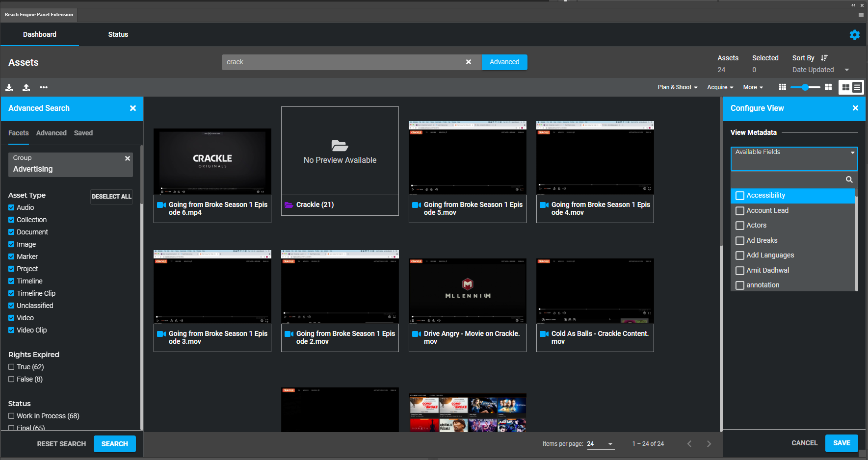The height and width of the screenshot is (460, 868).
Task: Click video icon for Episode 4.mov
Action: pos(544,205)
